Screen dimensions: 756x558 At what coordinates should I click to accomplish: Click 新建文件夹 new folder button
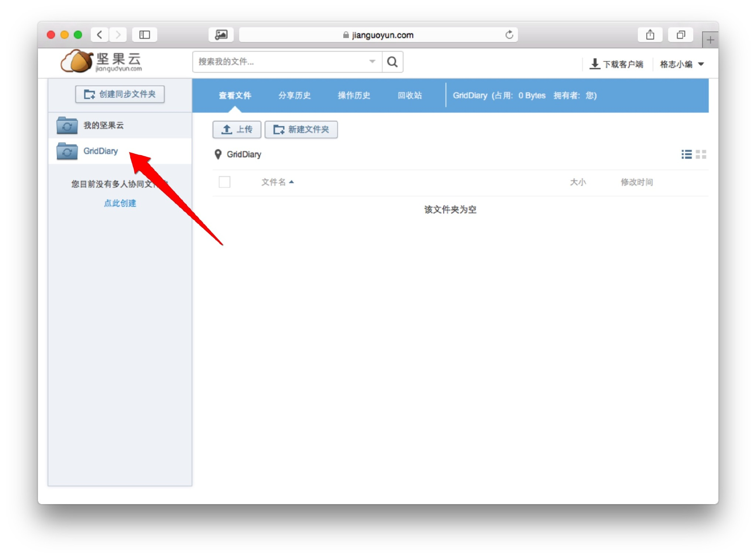301,130
